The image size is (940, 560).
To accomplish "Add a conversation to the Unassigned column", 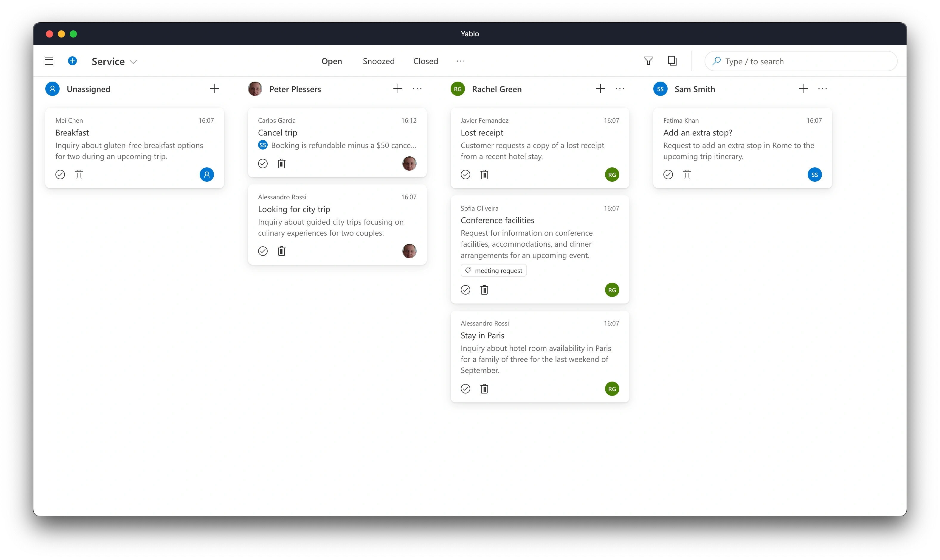I will (x=214, y=89).
